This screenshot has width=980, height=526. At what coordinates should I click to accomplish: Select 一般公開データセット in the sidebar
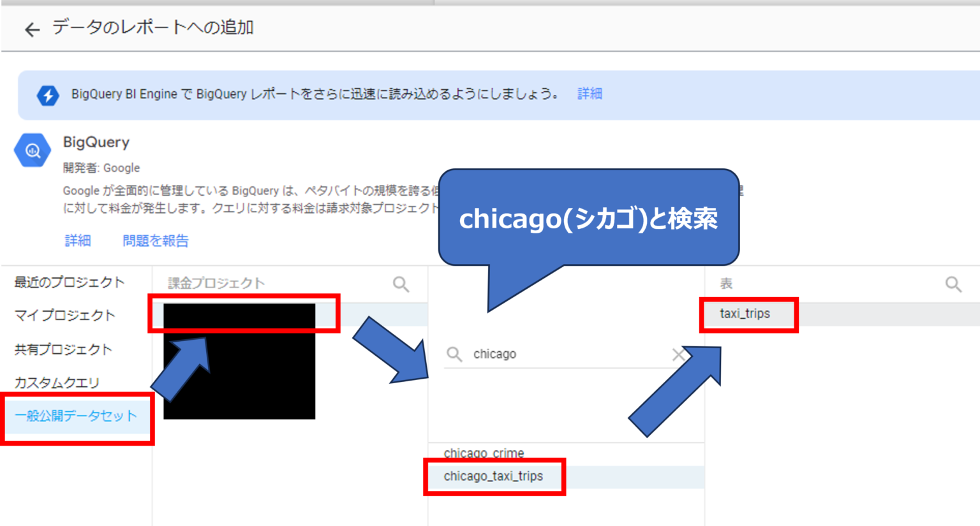[76, 416]
